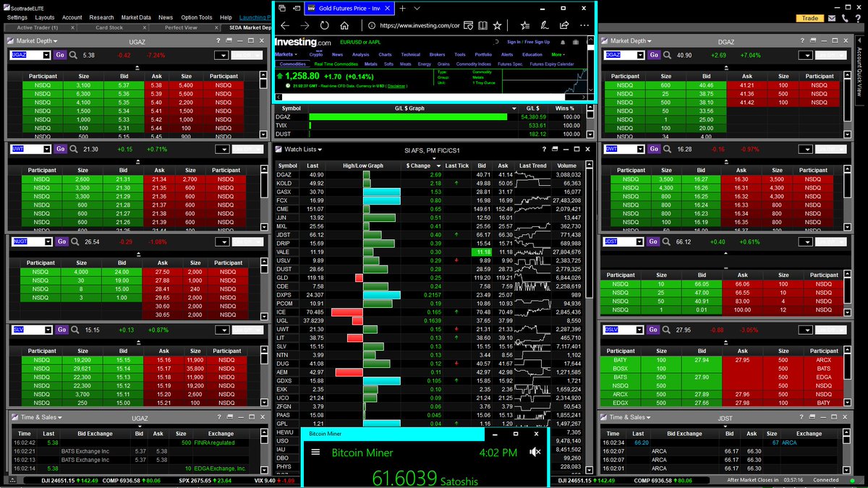Expand the UGAZ Time & Sales title dropdown

click(40, 417)
